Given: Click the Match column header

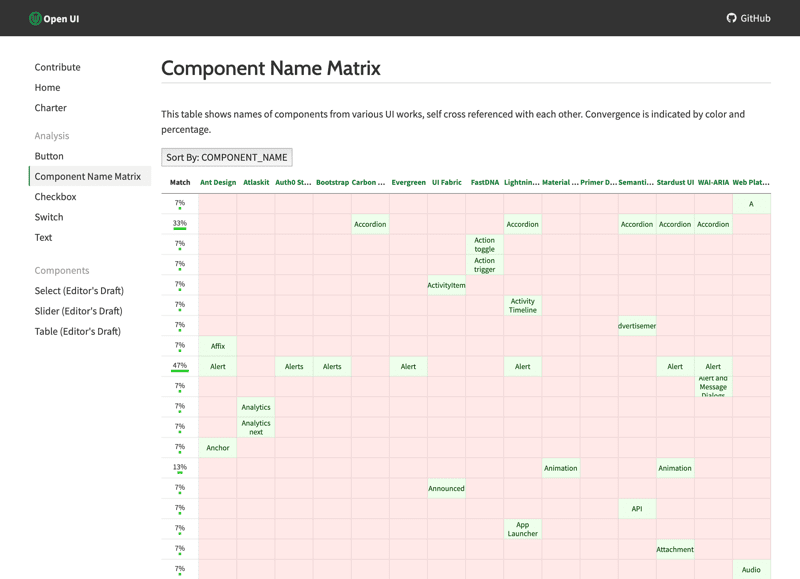Looking at the screenshot, I should pos(180,182).
